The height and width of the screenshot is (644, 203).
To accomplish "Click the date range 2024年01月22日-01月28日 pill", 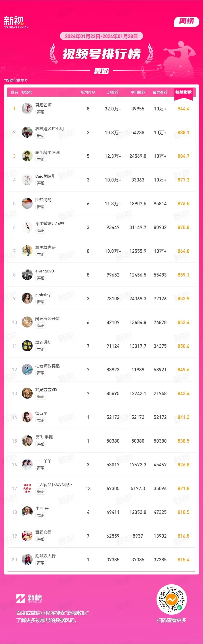I will click(x=101, y=36).
